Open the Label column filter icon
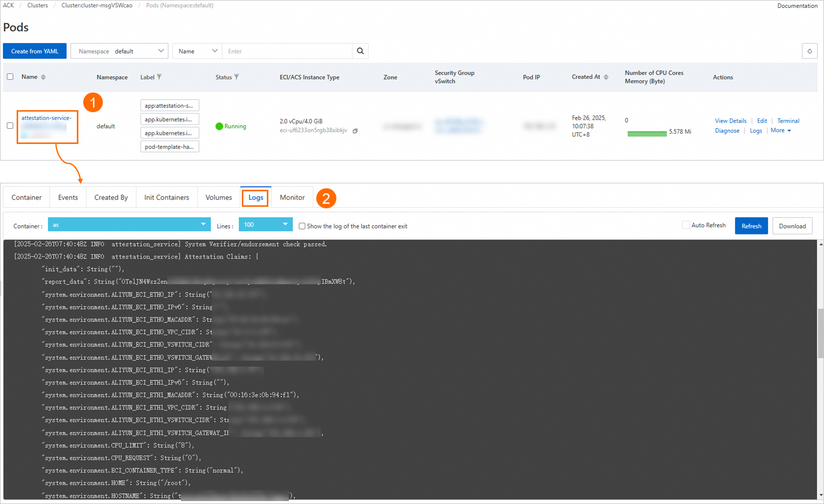The image size is (824, 504). [x=159, y=77]
